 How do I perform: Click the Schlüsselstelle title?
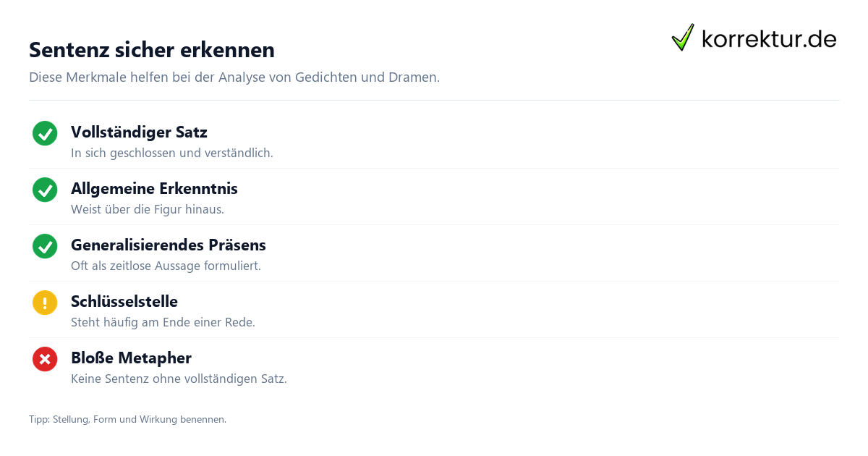pos(124,301)
